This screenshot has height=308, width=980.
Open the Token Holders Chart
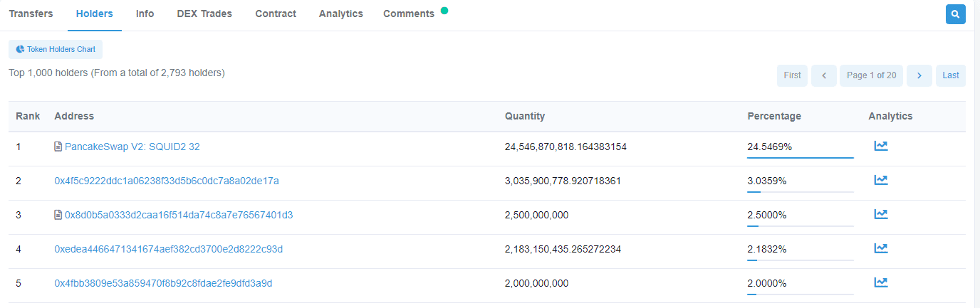(56, 50)
